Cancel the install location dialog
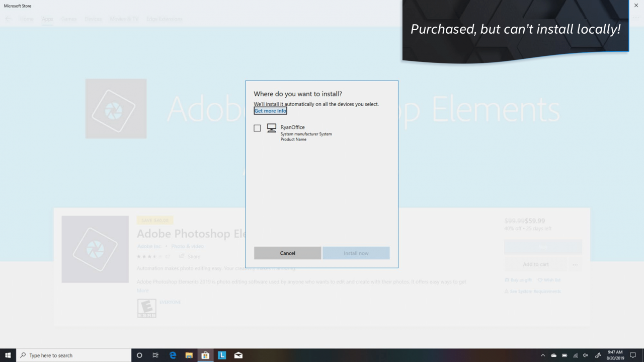This screenshot has height=362, width=644. [287, 253]
